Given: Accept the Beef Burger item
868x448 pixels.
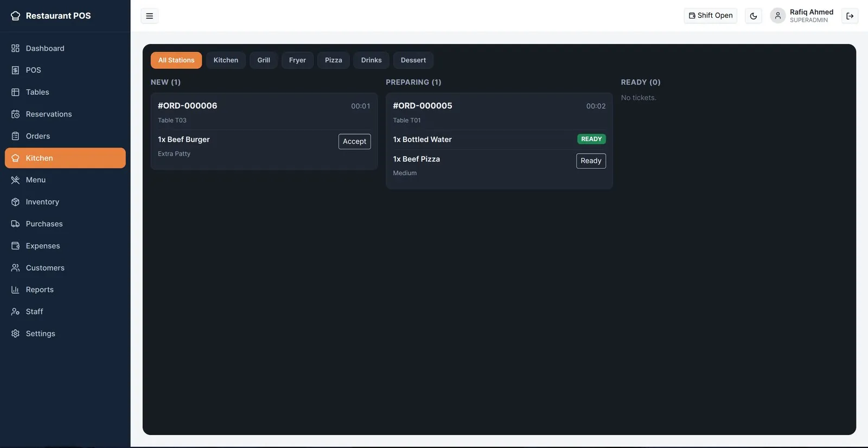Looking at the screenshot, I should tap(355, 142).
